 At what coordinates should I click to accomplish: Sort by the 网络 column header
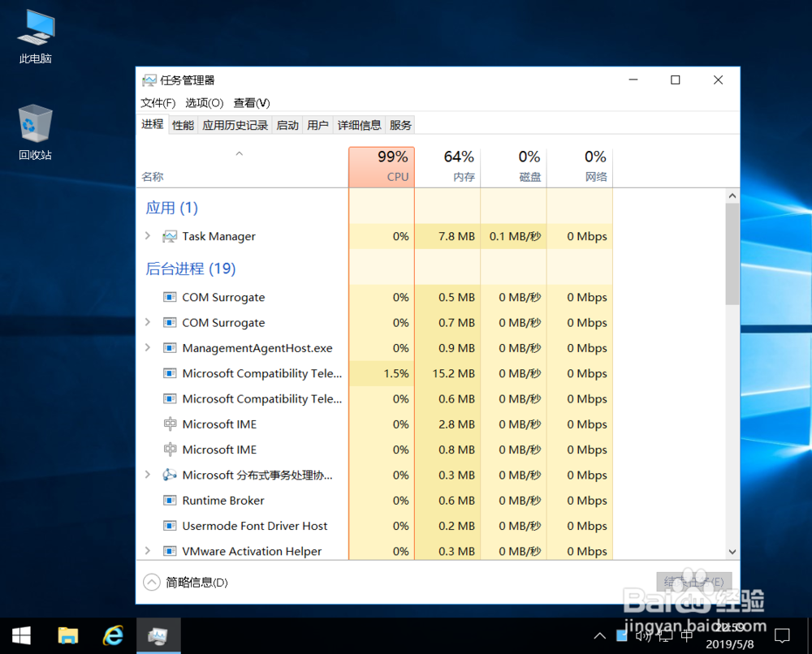point(580,166)
